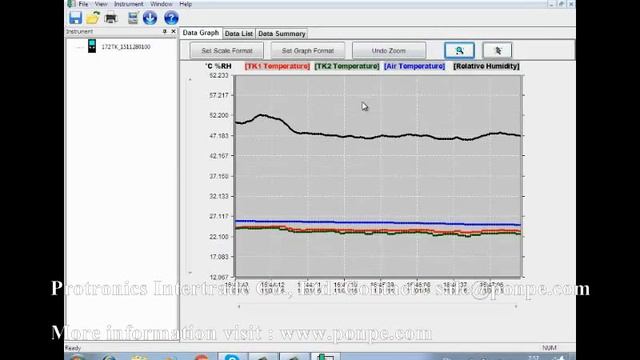The height and width of the screenshot is (360, 640).
Task: Click the Ready status bar text
Action: [x=73, y=348]
